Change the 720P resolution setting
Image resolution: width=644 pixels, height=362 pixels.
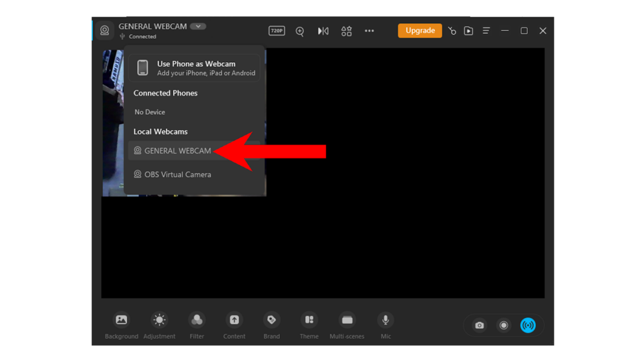click(277, 31)
